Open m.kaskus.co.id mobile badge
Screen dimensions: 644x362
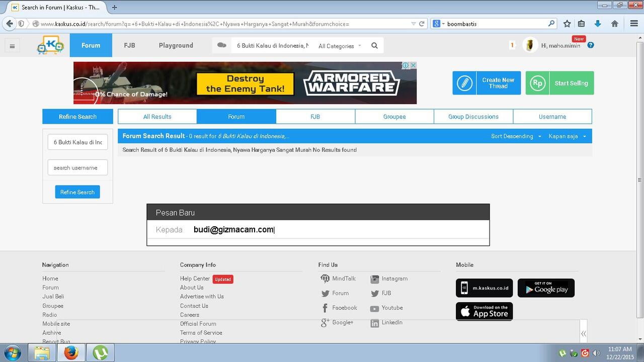(485, 288)
